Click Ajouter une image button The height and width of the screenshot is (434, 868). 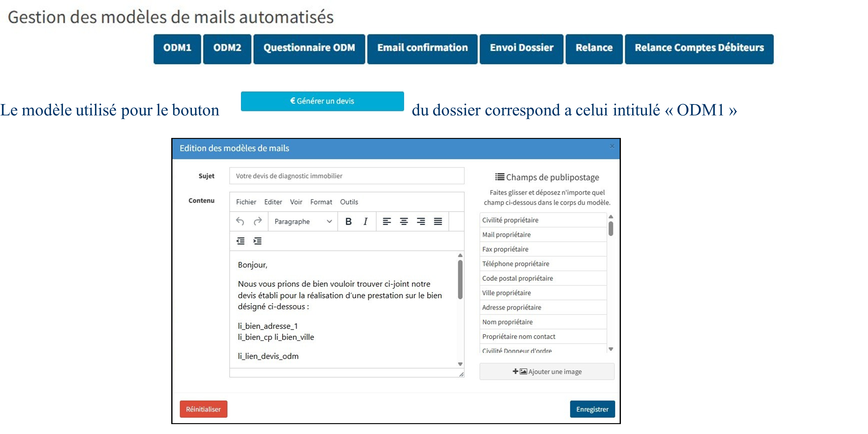coord(547,371)
